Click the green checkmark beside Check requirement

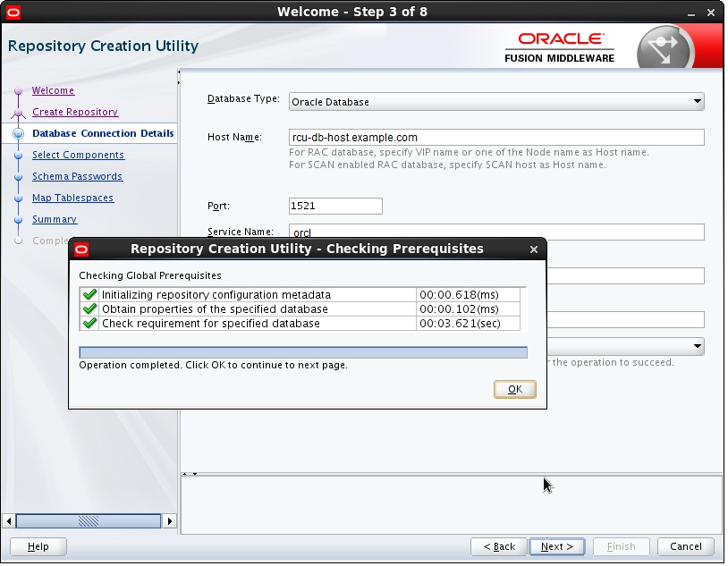click(x=90, y=325)
